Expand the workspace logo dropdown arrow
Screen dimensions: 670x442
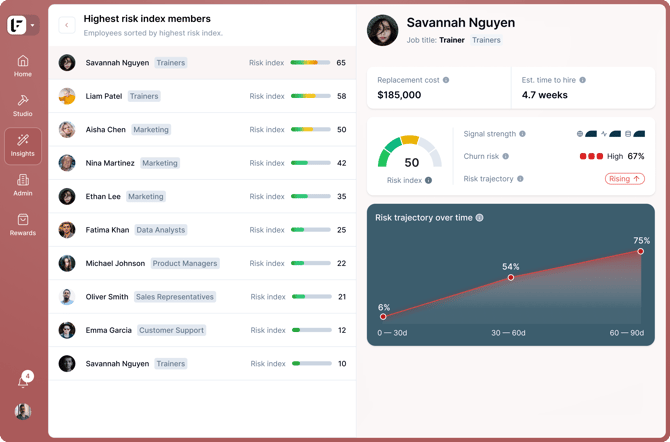[32, 25]
